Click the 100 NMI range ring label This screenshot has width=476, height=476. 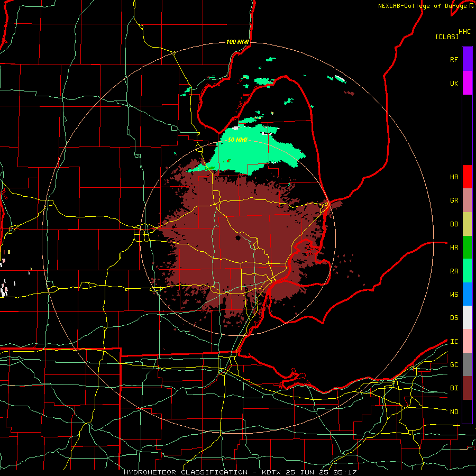click(237, 42)
